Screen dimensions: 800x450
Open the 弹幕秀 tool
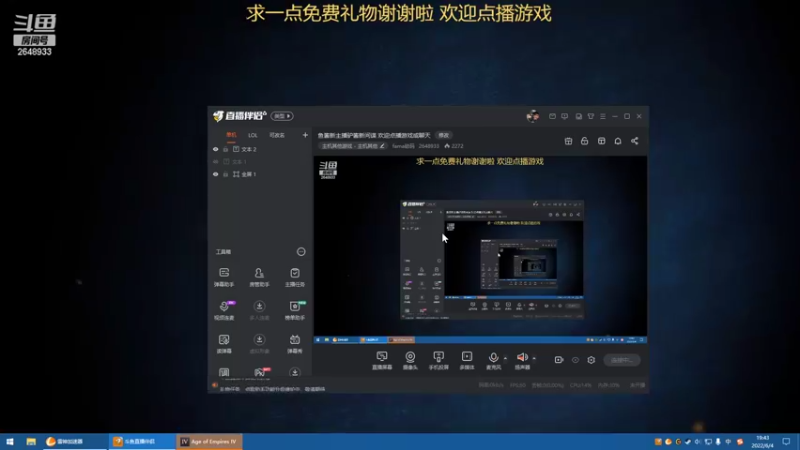point(294,344)
